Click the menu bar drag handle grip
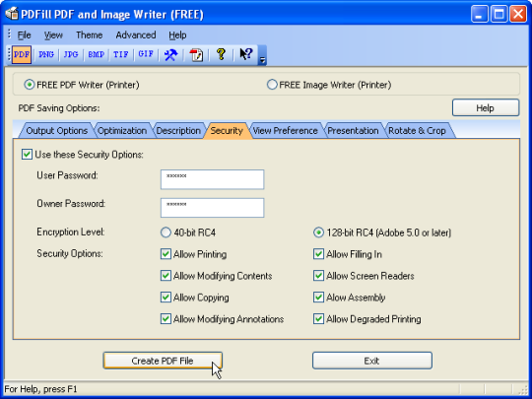Image resolution: width=532 pixels, height=399 pixels. coord(10,34)
